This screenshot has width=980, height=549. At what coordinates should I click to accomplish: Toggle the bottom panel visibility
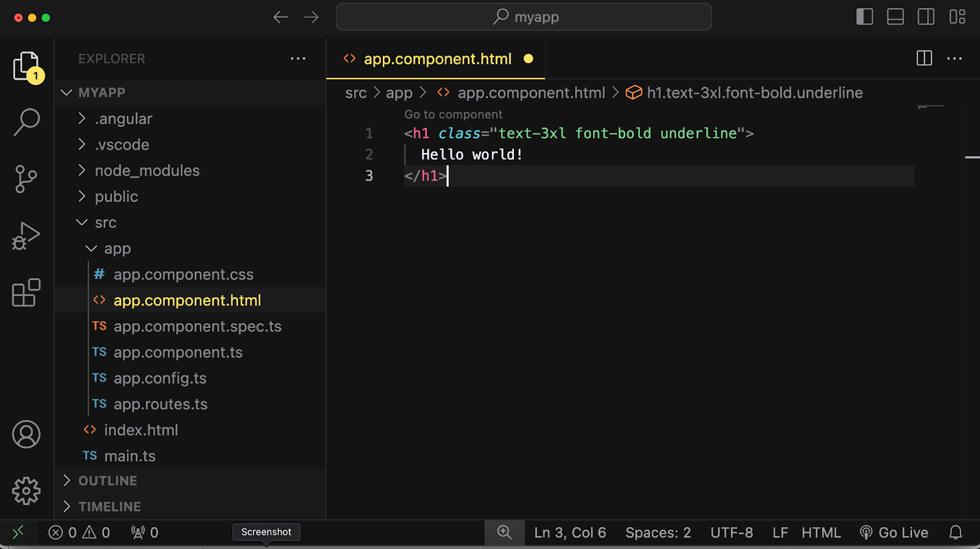coord(895,17)
